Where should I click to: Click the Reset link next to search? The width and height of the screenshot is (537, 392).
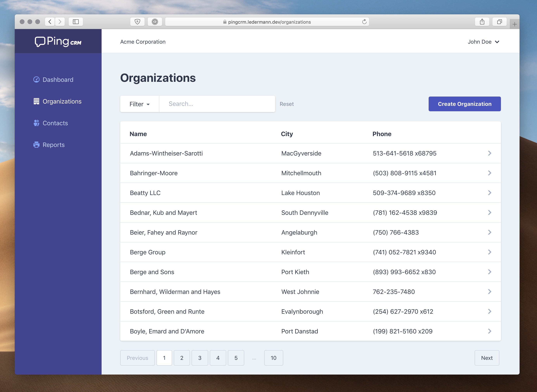point(287,104)
